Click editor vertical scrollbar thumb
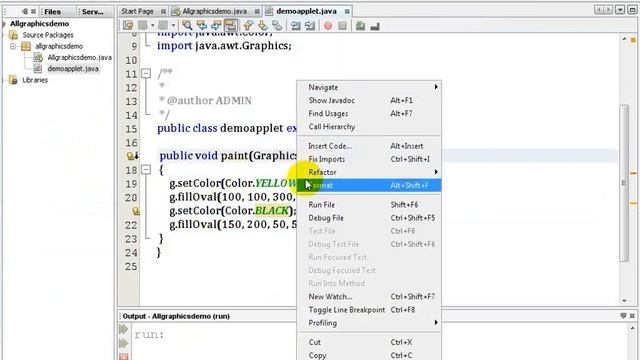The height and width of the screenshot is (360, 640). (624, 182)
